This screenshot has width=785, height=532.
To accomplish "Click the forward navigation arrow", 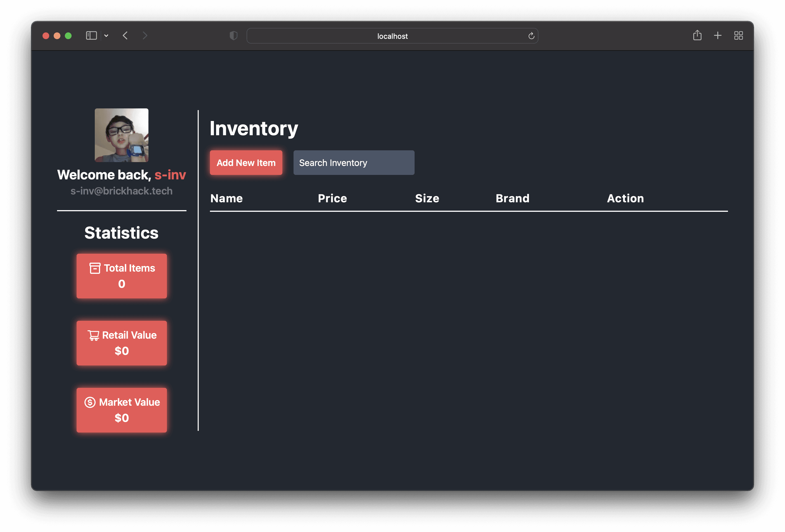I will (x=145, y=35).
